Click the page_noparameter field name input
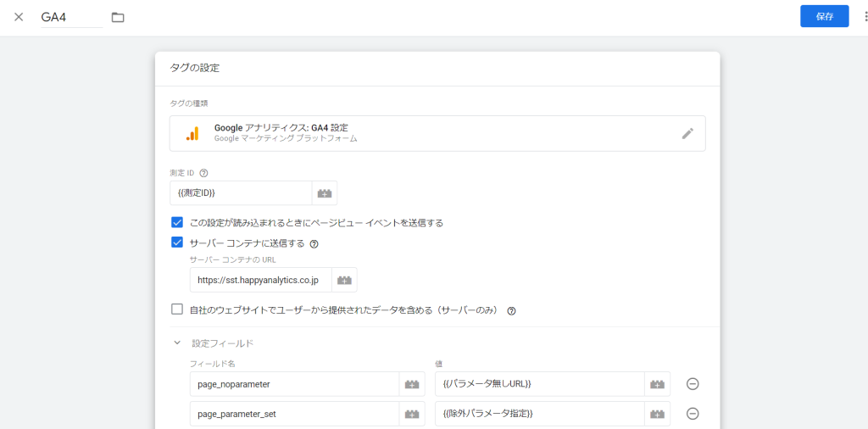Viewport: 868px width, 429px height. tap(294, 383)
